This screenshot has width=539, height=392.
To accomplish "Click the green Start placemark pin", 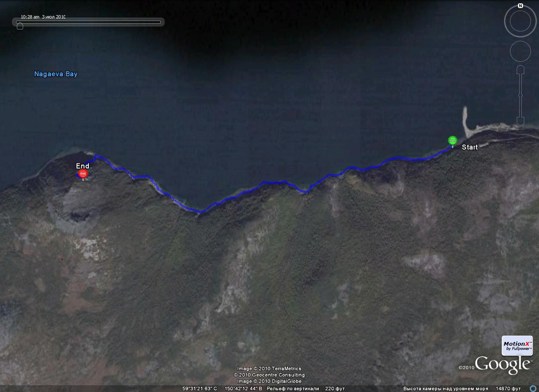I will 452,141.
